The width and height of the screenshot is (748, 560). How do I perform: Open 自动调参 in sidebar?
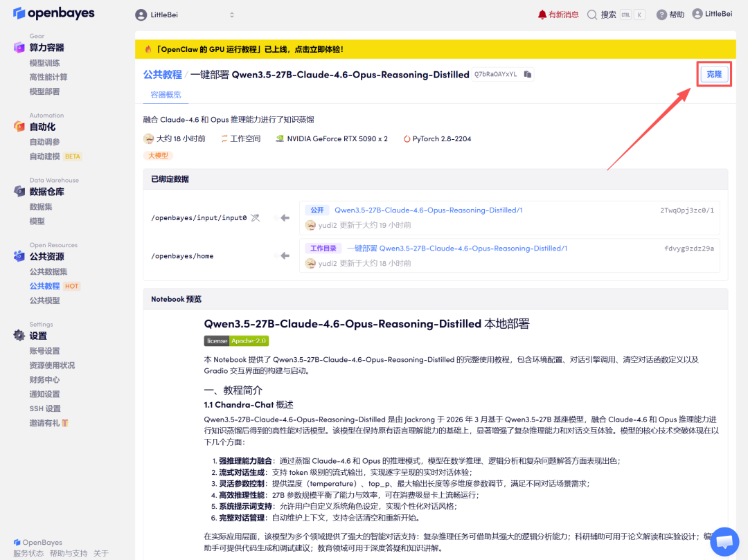coord(44,142)
